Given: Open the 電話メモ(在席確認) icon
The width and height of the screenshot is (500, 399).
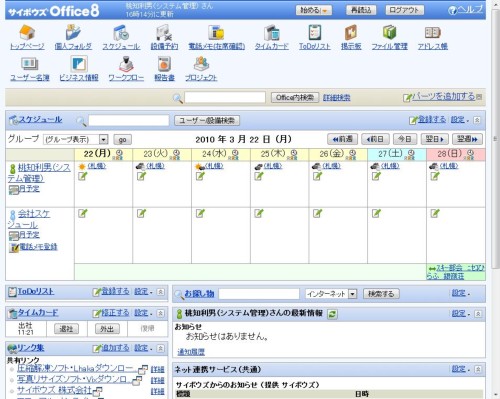Looking at the screenshot, I should click(x=216, y=33).
